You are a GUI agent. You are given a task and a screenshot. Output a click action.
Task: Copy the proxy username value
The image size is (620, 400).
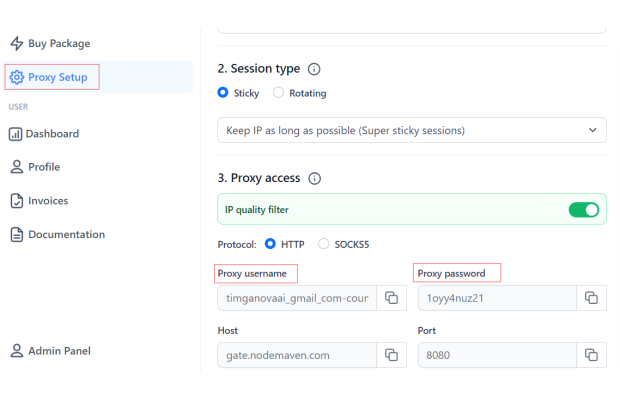[392, 298]
